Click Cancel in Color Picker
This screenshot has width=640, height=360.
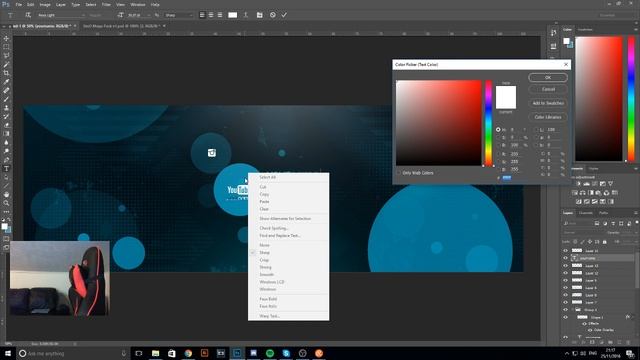click(x=548, y=89)
